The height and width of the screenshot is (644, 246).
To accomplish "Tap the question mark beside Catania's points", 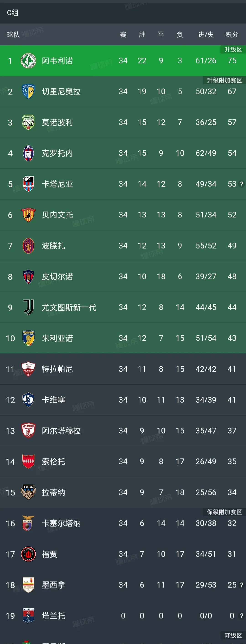I will (x=241, y=184).
